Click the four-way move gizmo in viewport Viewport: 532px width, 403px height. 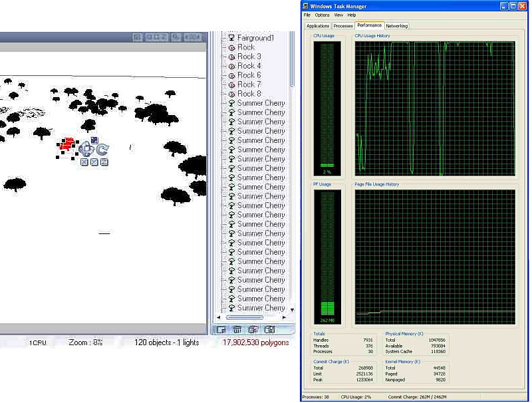(85, 149)
